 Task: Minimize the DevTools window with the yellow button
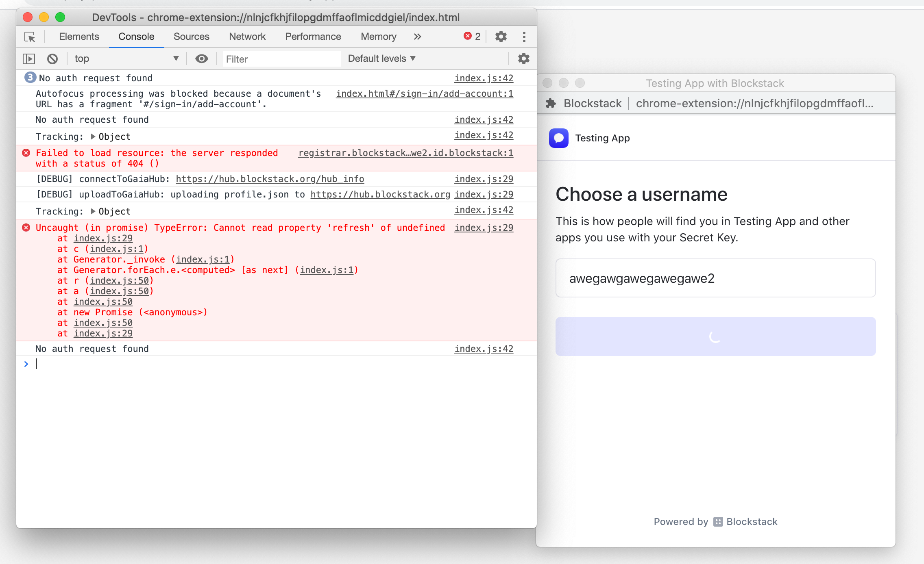[x=44, y=17]
